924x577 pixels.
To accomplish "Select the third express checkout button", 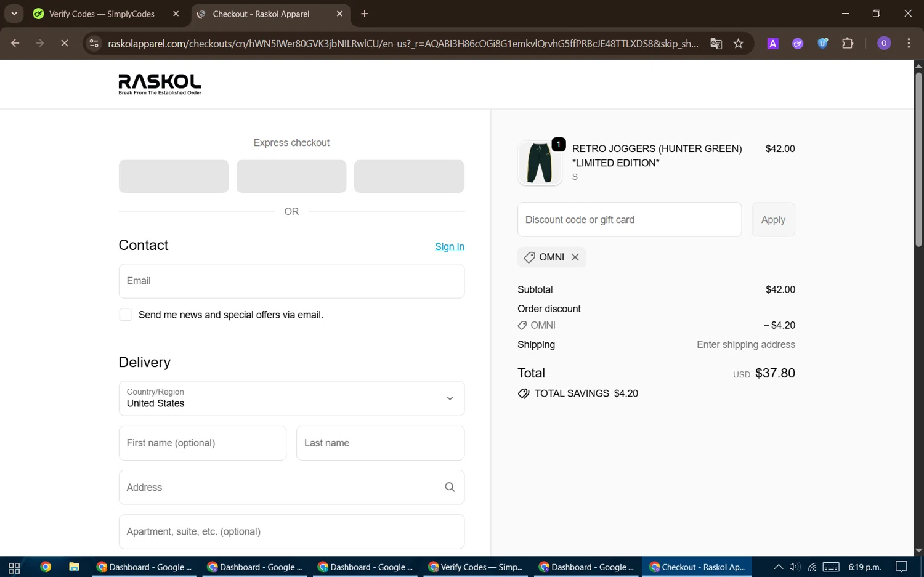I will (x=409, y=176).
